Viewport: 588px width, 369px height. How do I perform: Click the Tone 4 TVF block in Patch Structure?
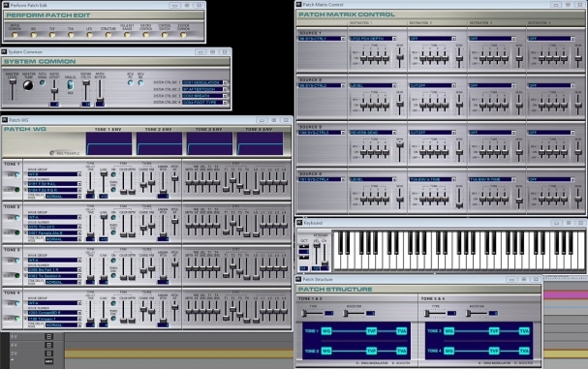pos(494,351)
